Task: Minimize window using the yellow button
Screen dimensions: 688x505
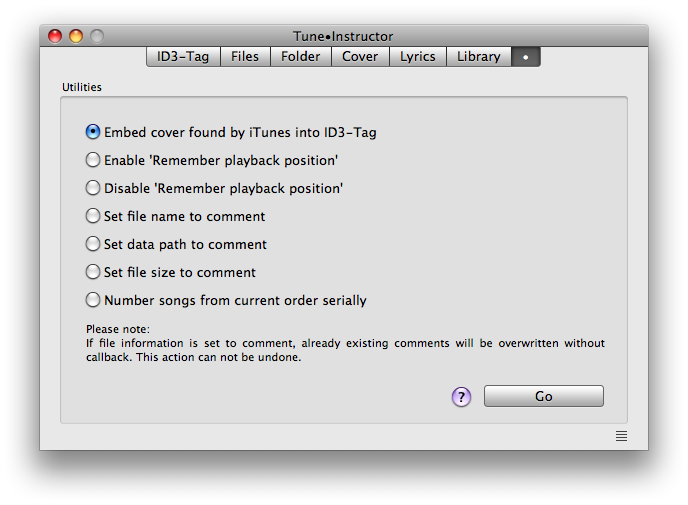Action: pyautogui.click(x=76, y=36)
